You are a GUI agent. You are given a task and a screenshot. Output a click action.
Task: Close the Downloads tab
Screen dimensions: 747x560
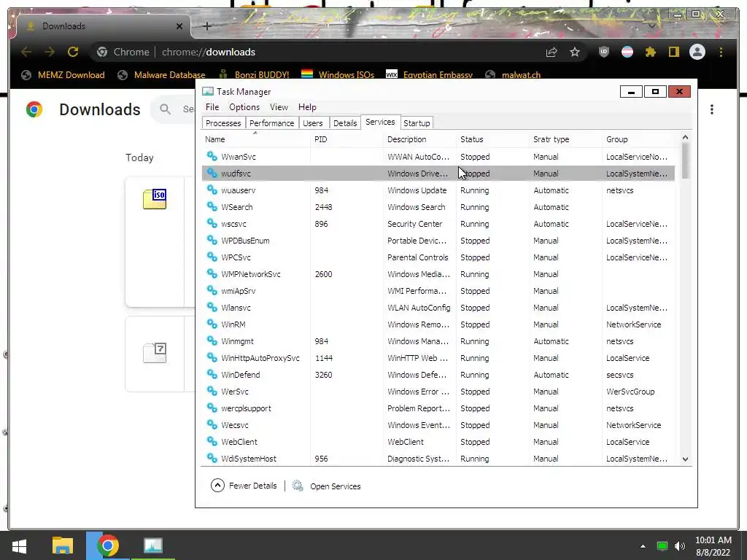tap(179, 26)
